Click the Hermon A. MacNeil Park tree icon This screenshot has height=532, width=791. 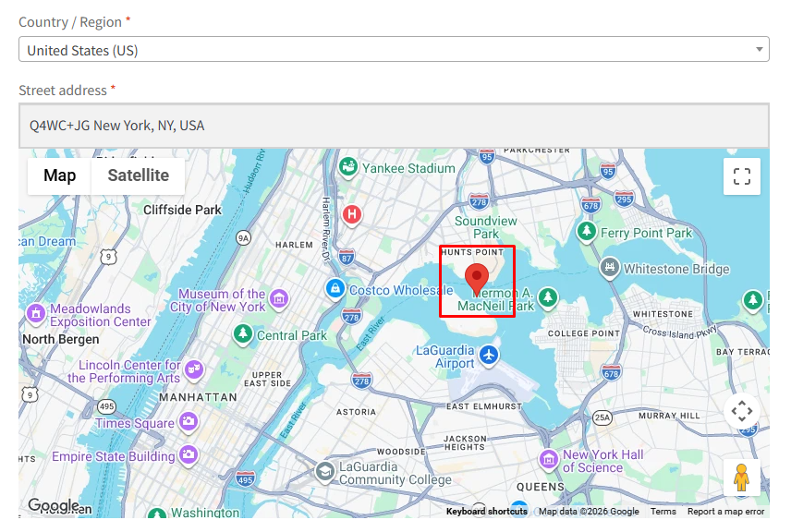pos(548,297)
